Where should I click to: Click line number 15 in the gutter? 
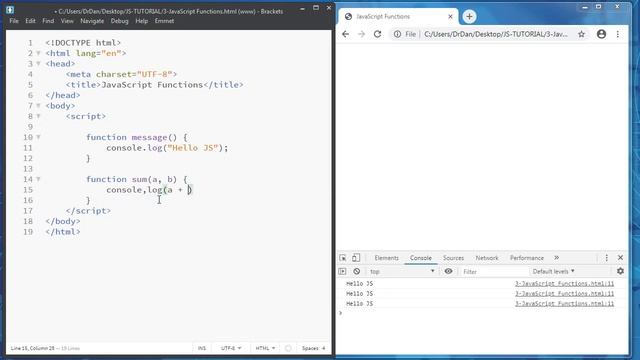click(x=28, y=190)
